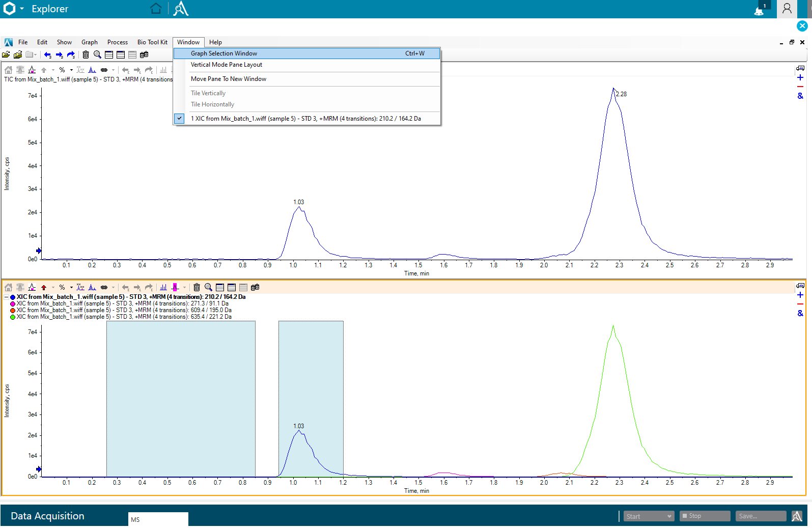Click the red up-arrow icon in the lower pane

44,287
